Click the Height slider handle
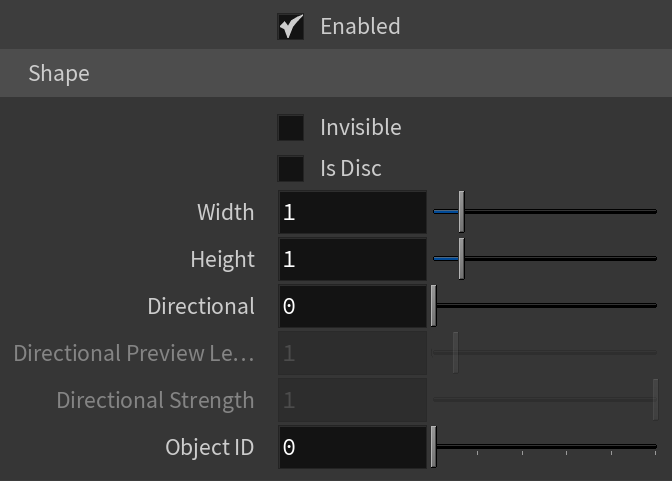The image size is (672, 481). tap(462, 259)
